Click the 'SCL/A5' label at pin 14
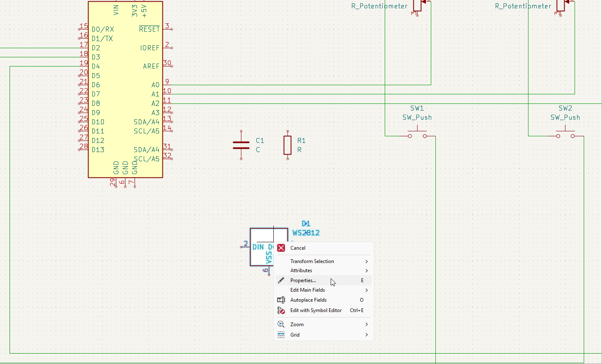 147,131
